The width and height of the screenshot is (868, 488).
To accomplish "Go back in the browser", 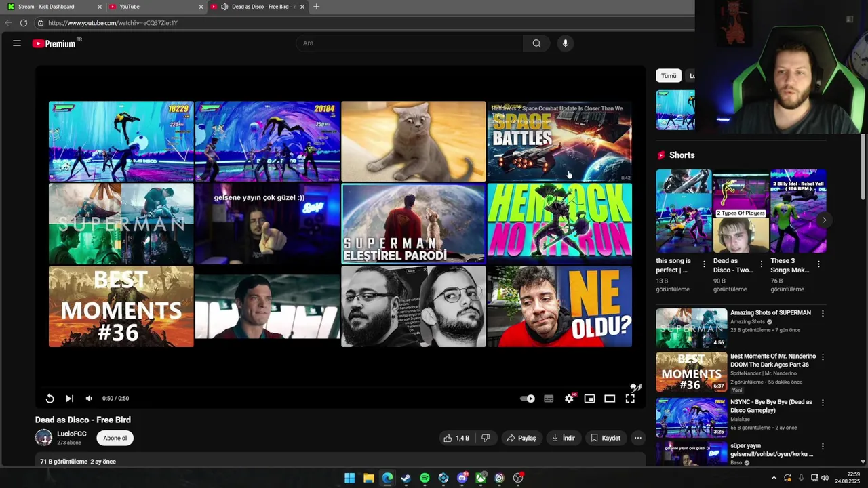I will pyautogui.click(x=8, y=23).
